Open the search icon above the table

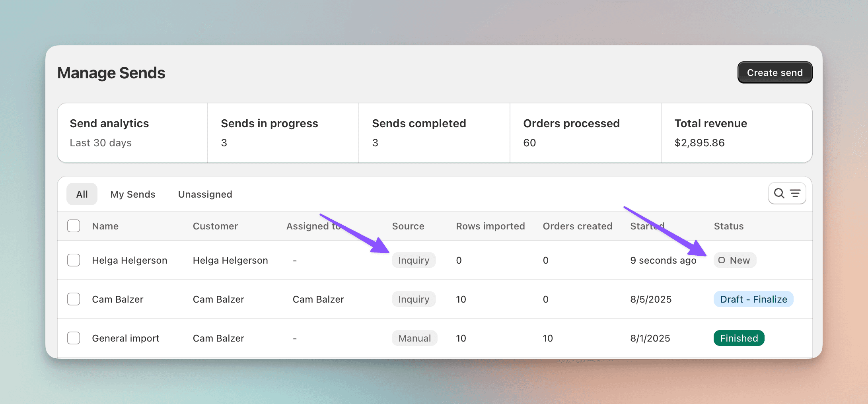[779, 193]
